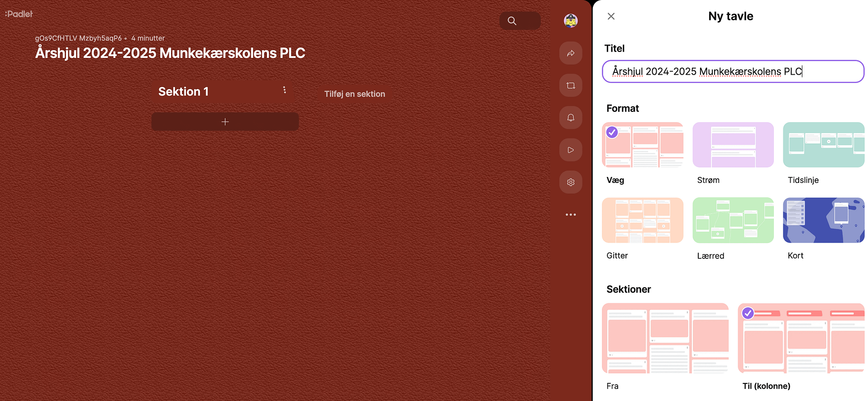Viewport: 868px width, 401px height.
Task: Start slideshow with play icon
Action: (570, 150)
